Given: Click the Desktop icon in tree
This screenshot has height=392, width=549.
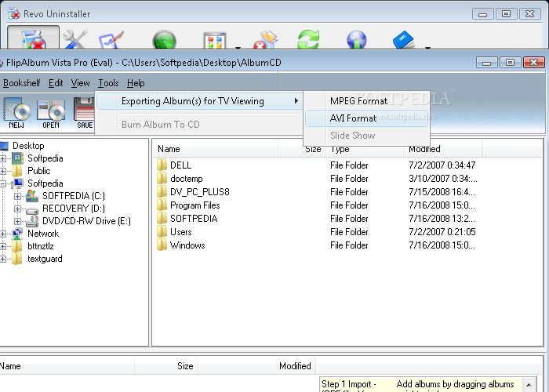Looking at the screenshot, I should [x=4, y=146].
